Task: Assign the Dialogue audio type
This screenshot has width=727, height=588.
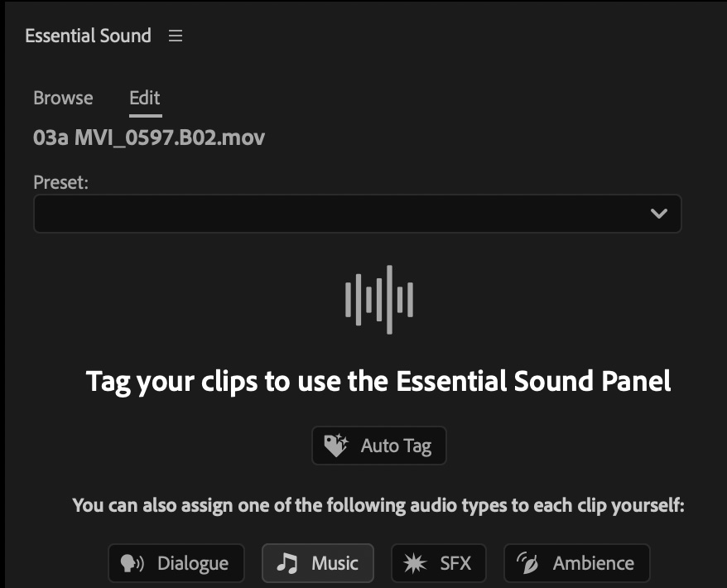Action: click(x=176, y=564)
